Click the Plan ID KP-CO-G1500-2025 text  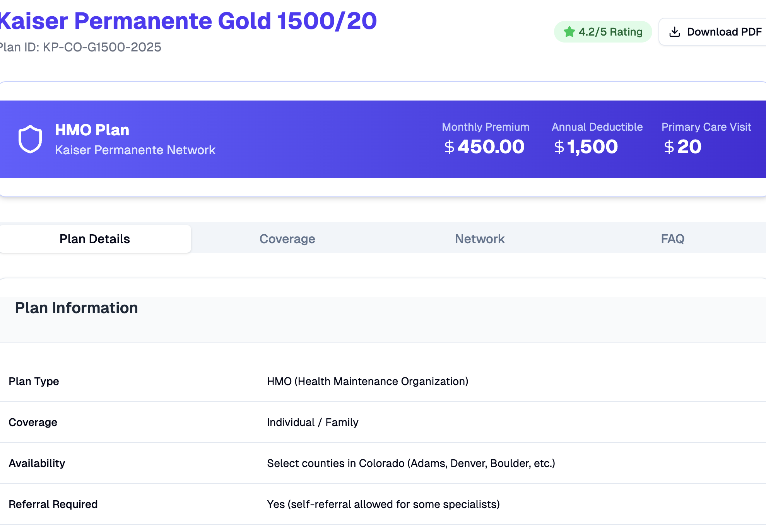[x=80, y=47]
